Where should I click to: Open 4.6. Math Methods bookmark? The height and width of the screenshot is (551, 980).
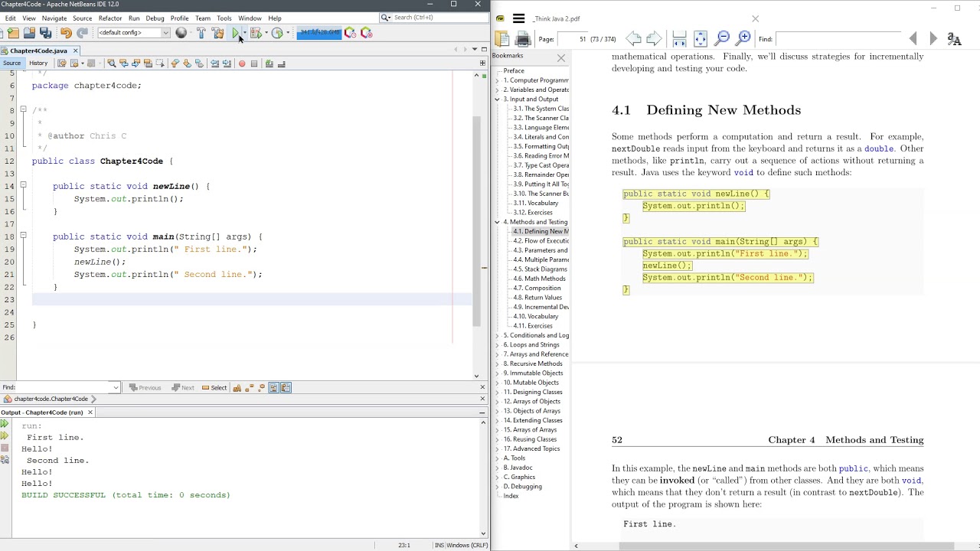540,279
